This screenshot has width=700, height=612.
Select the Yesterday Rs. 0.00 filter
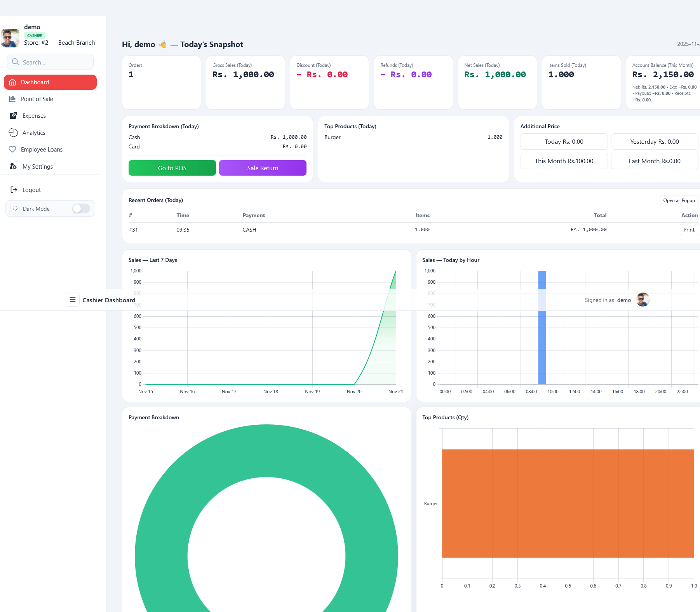(654, 141)
